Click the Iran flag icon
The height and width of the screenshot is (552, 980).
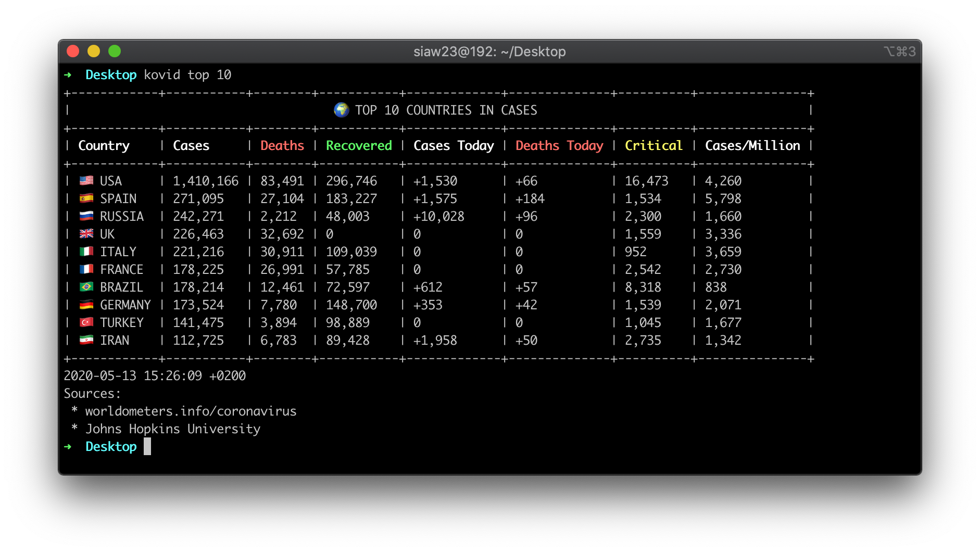pos(86,340)
